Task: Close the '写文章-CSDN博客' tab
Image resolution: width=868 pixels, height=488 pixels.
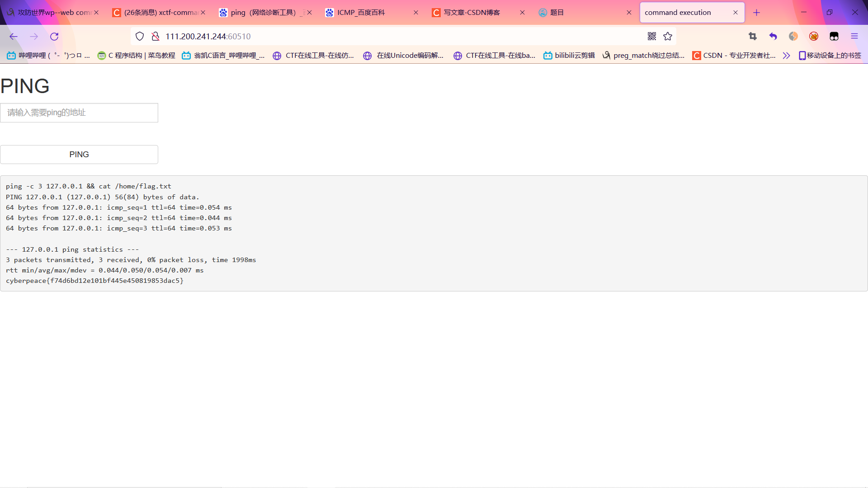Action: (522, 13)
